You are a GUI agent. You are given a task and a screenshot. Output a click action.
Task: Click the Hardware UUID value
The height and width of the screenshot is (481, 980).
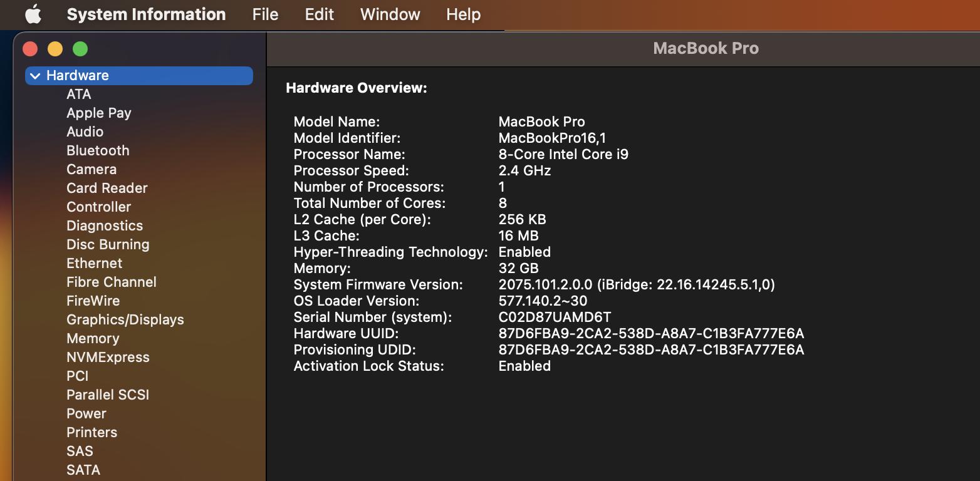click(651, 333)
